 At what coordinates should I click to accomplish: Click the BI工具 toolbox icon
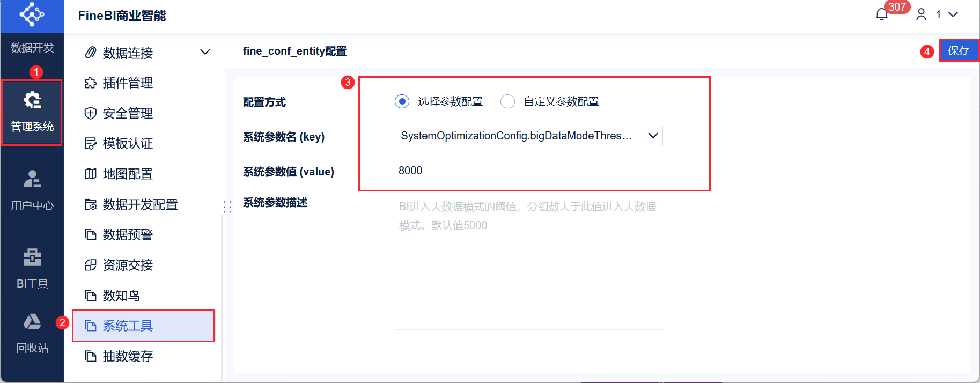[x=32, y=257]
